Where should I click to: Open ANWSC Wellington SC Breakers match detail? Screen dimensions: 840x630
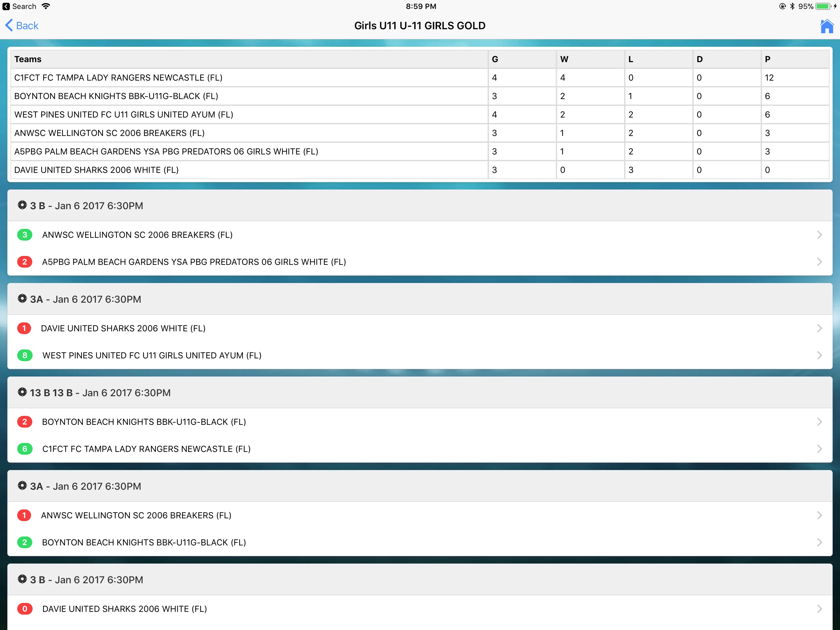coord(420,235)
